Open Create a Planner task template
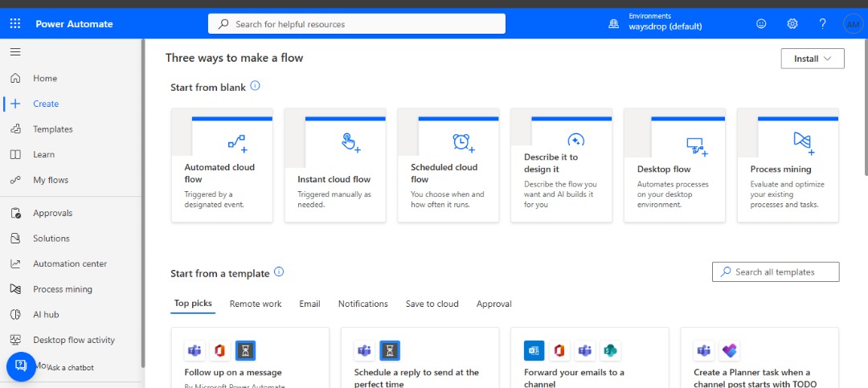Screen dimensions: 868x388 point(759,357)
